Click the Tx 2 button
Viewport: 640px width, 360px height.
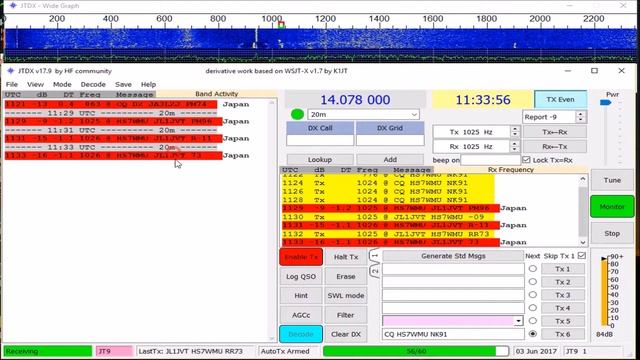pos(563,282)
